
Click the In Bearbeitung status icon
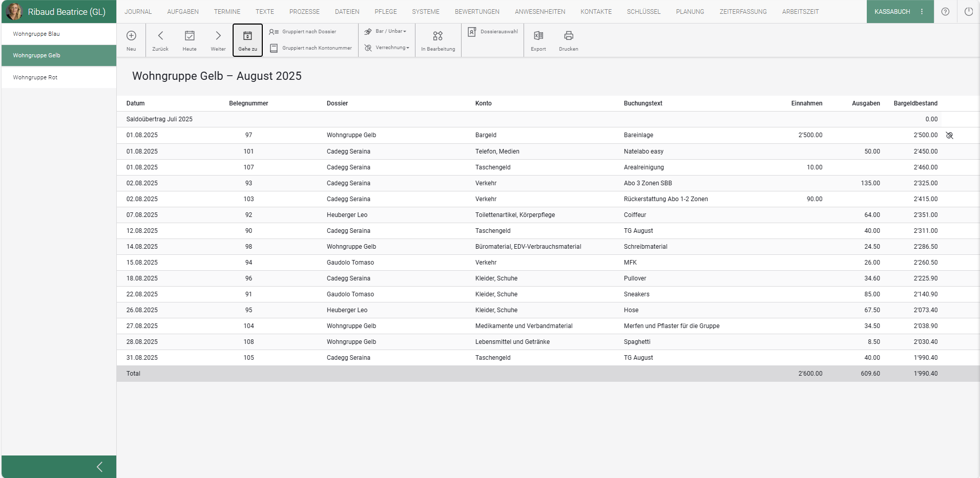tap(437, 36)
